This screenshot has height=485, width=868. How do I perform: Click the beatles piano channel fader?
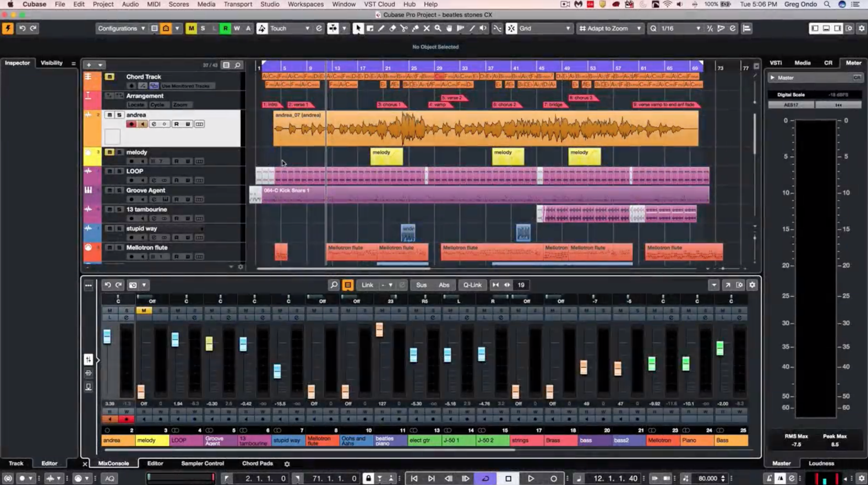click(x=379, y=330)
